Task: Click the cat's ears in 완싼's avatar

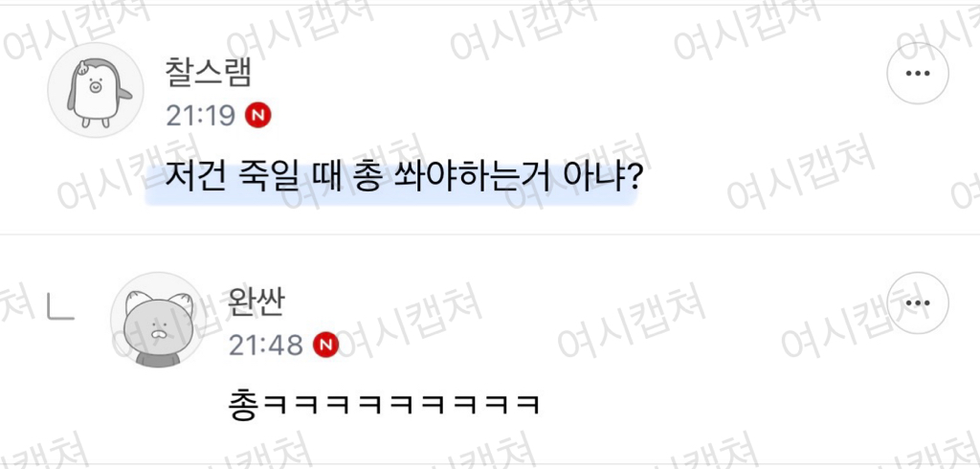Action: coord(158,302)
